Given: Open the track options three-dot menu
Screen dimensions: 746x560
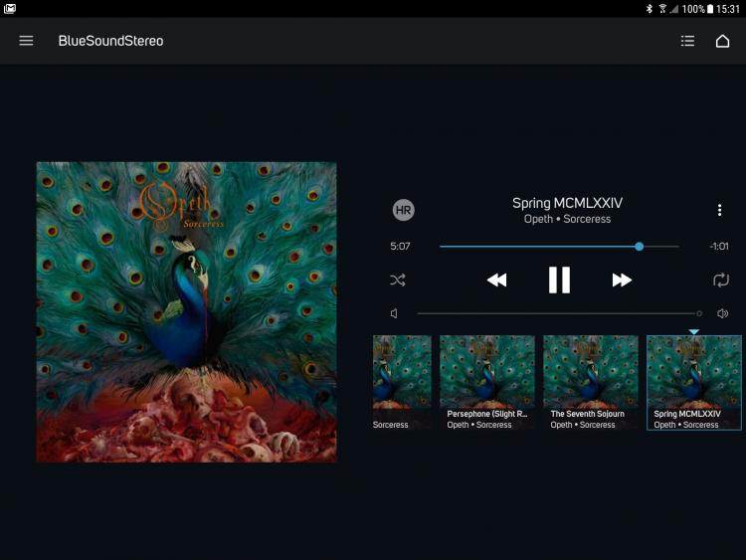Looking at the screenshot, I should pyautogui.click(x=719, y=210).
